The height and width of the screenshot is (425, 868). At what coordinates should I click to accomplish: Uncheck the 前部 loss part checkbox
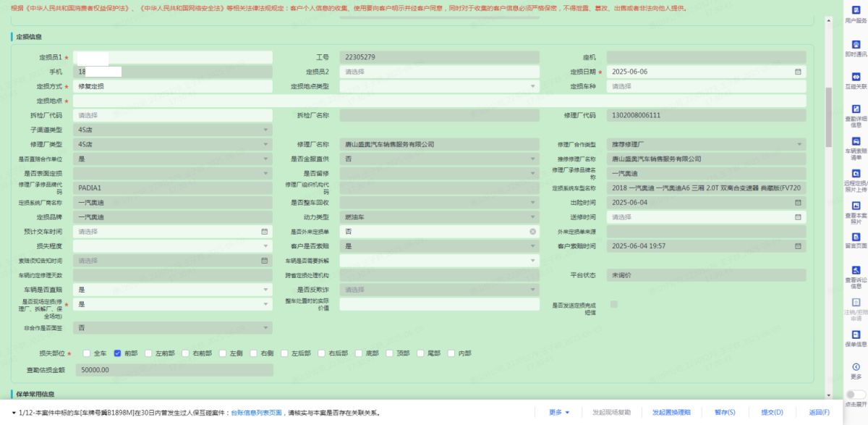[117, 353]
